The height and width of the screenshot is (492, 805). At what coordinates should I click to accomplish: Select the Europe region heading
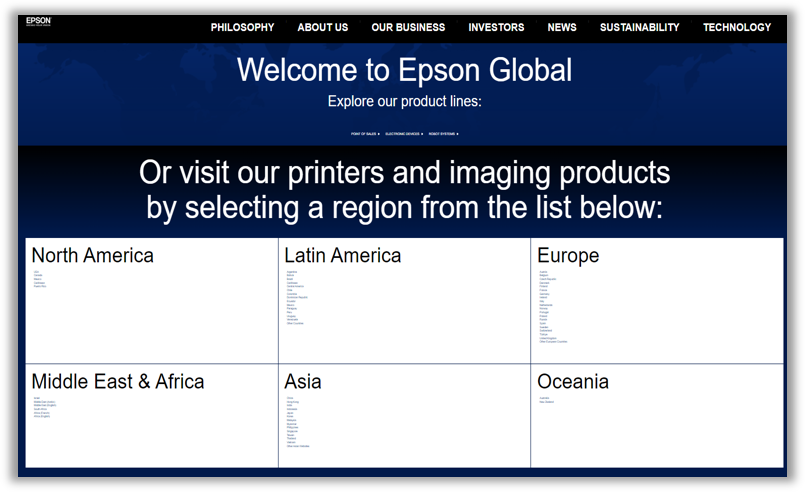(568, 256)
